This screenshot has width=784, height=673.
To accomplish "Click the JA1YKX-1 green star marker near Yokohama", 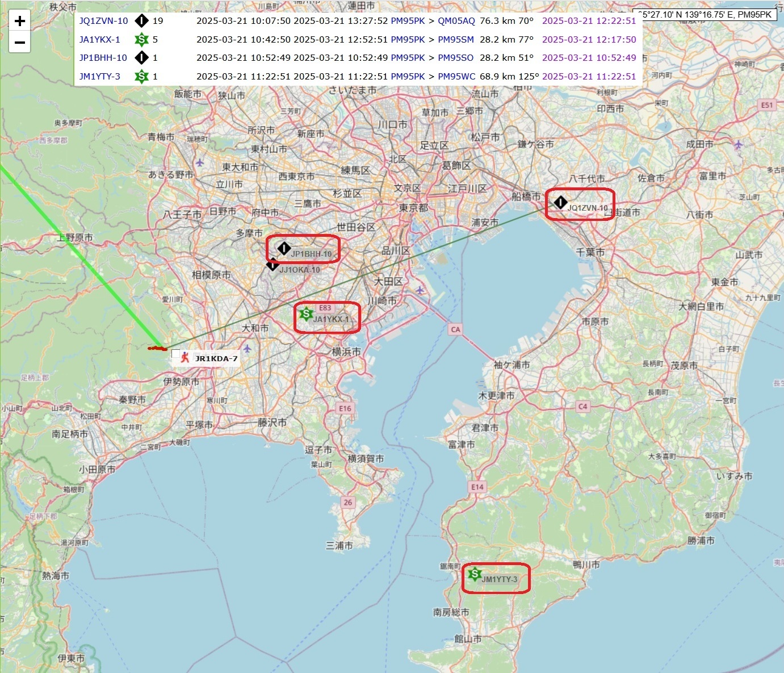I will pos(305,313).
